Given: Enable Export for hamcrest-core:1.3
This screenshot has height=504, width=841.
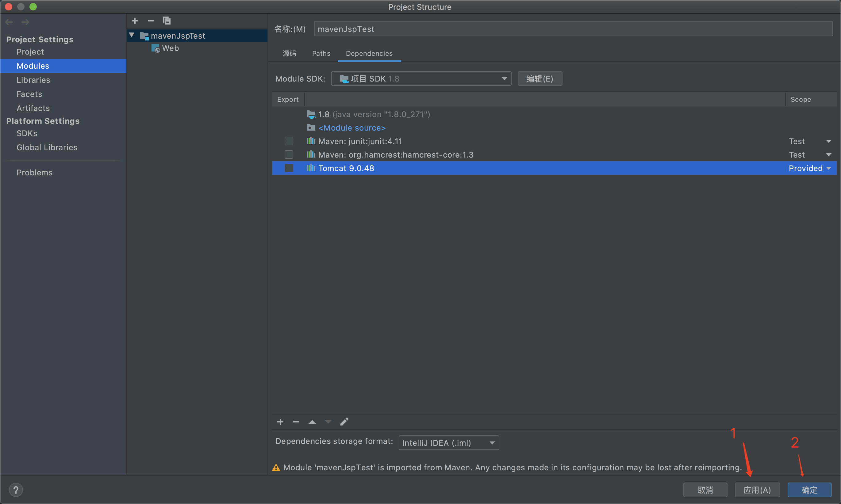Looking at the screenshot, I should (x=289, y=155).
